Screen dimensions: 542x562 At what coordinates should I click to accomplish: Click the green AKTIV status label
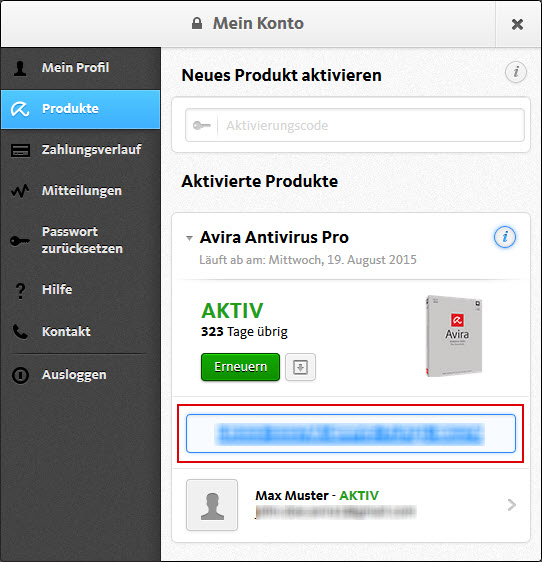tap(232, 310)
